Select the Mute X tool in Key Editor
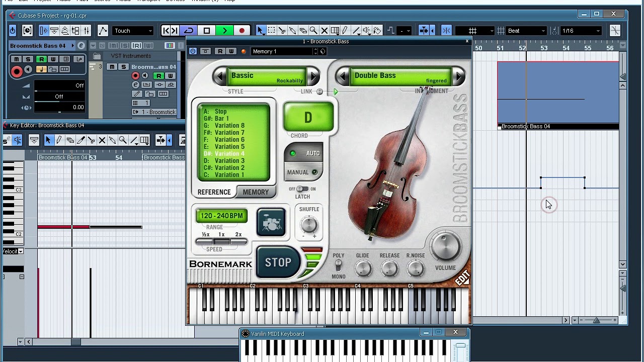 coord(102,140)
